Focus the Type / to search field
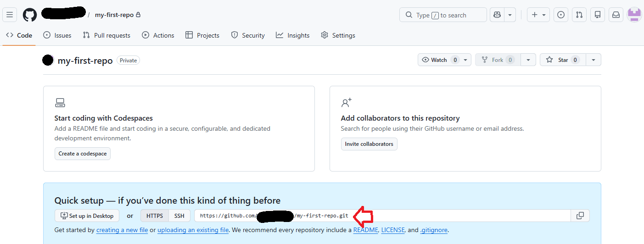 (x=443, y=15)
